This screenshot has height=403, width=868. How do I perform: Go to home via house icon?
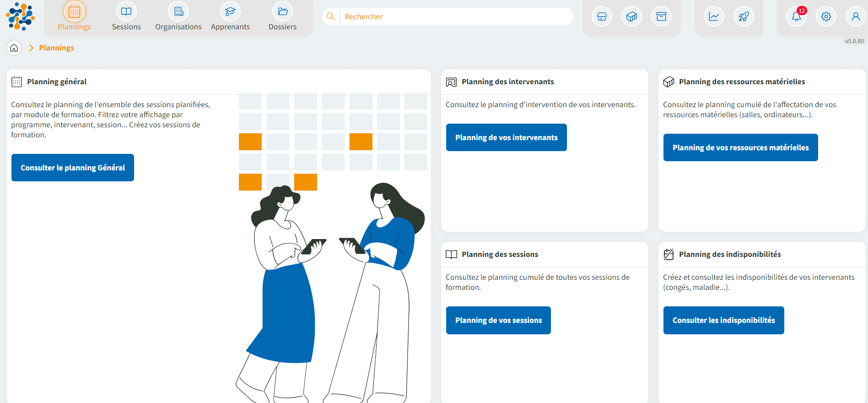click(x=14, y=48)
